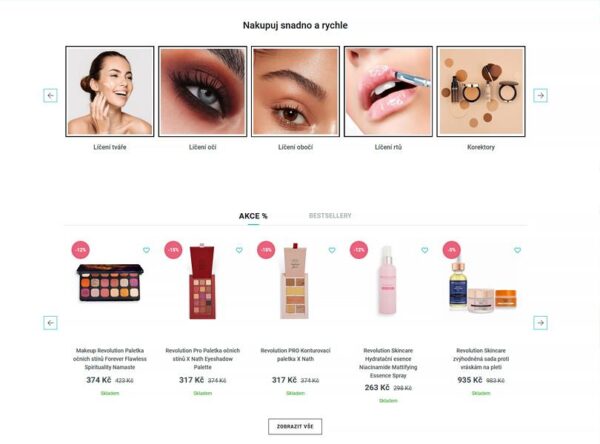
Task: Add Niacinamide Essence Spray to wishlist
Action: 425,250
